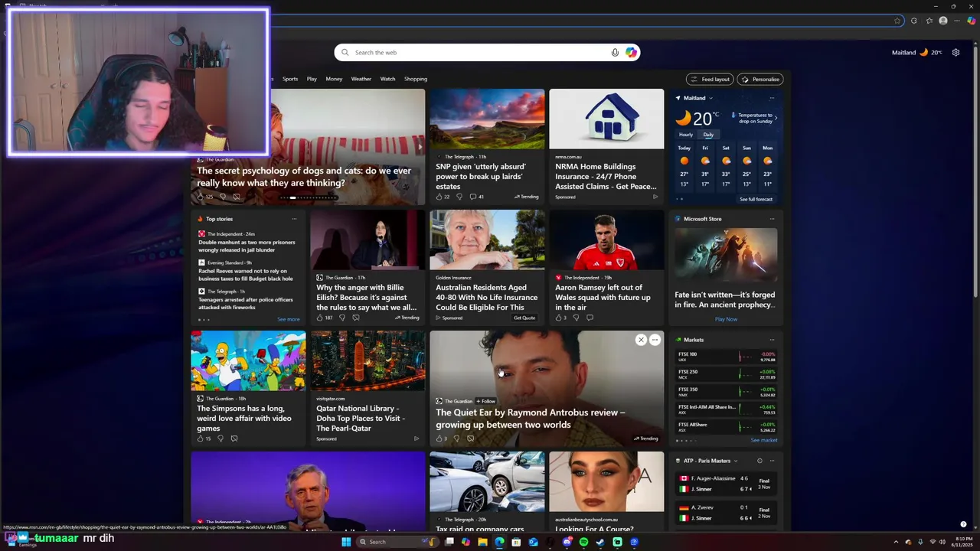Image resolution: width=980 pixels, height=551 pixels.
Task: Open Auger-Aliassime vs Sinner match result
Action: pos(726,484)
